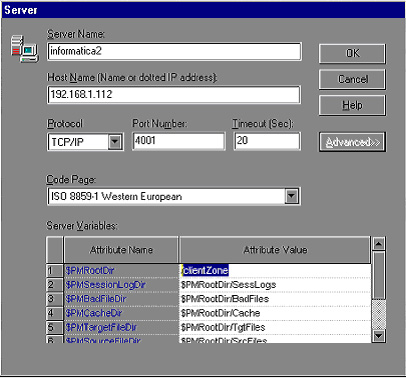
Task: Click the Attribute Name column header
Action: coord(121,250)
